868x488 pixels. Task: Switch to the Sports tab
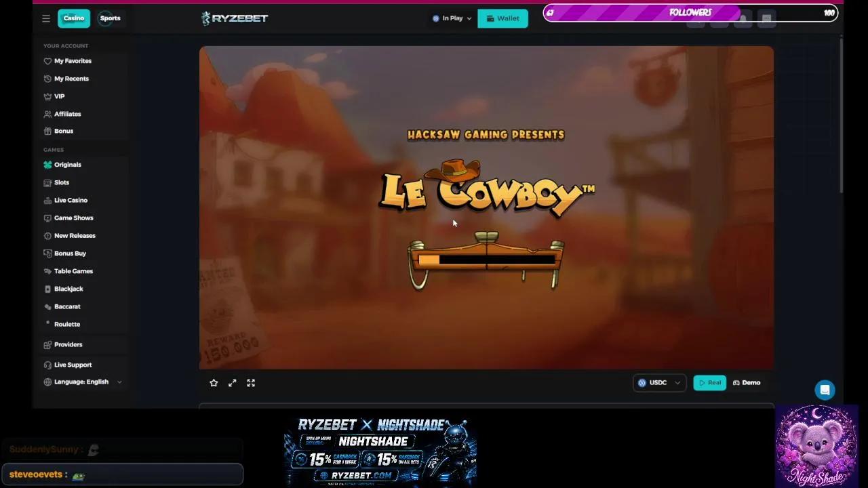click(110, 18)
